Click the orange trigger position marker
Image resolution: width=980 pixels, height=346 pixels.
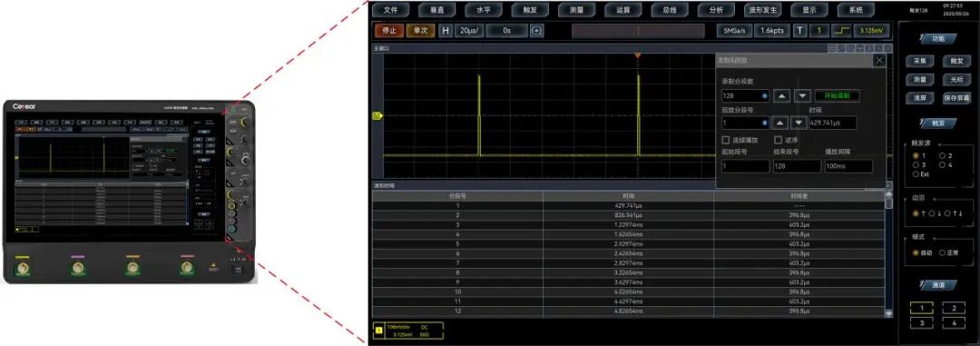tap(638, 55)
